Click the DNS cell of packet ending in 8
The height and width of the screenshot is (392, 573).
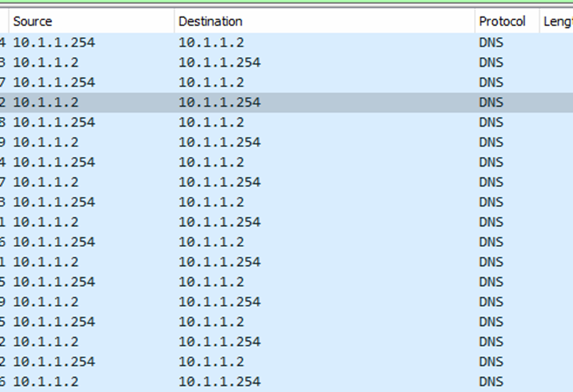(x=491, y=122)
